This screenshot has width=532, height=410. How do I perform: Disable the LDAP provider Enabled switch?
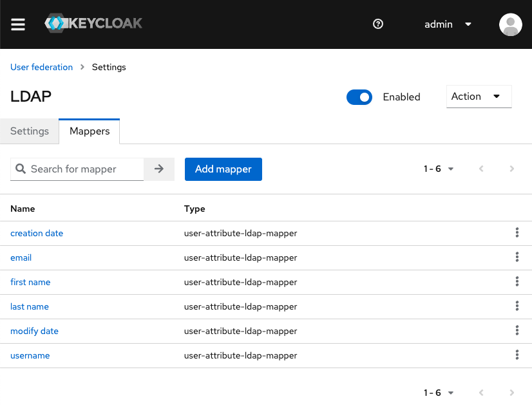[x=359, y=97]
